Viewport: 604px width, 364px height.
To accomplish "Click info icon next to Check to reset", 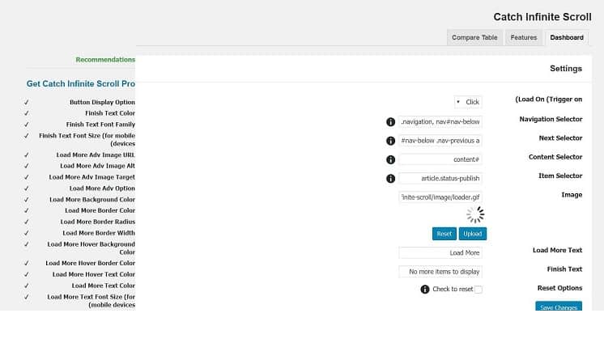I will pos(425,290).
